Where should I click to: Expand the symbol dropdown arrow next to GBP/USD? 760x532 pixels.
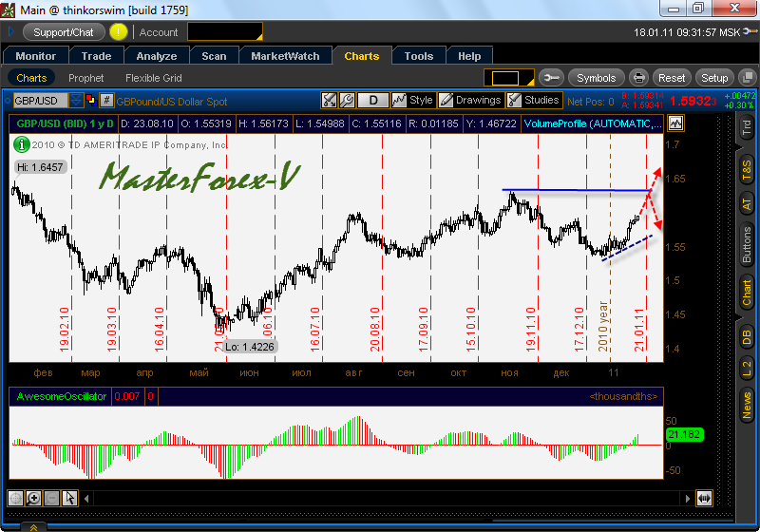point(76,101)
